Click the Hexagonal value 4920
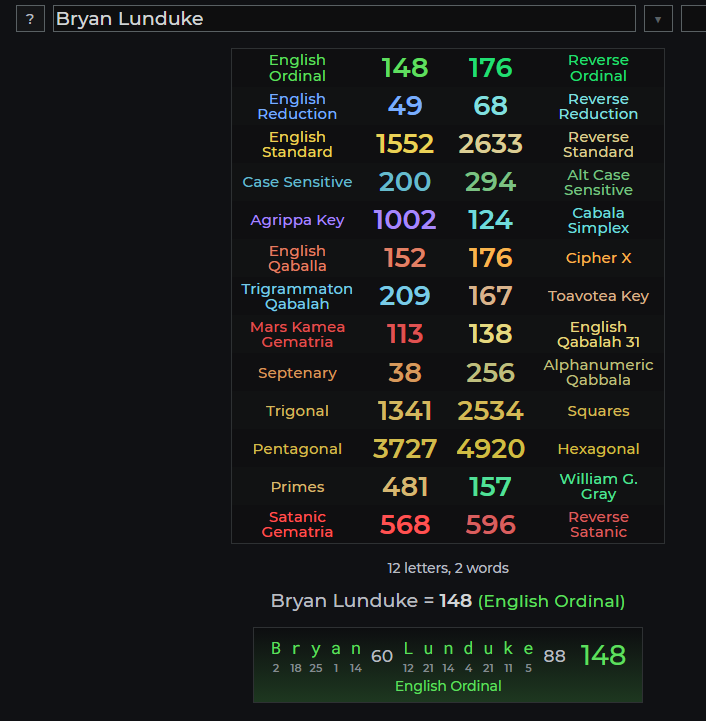Image resolution: width=706 pixels, height=721 pixels. [490, 448]
